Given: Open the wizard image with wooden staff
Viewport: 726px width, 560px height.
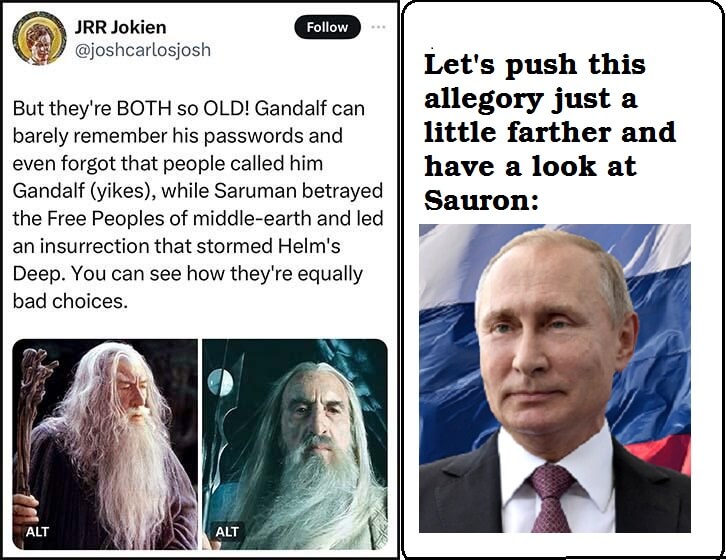Looking at the screenshot, I should (105, 444).
